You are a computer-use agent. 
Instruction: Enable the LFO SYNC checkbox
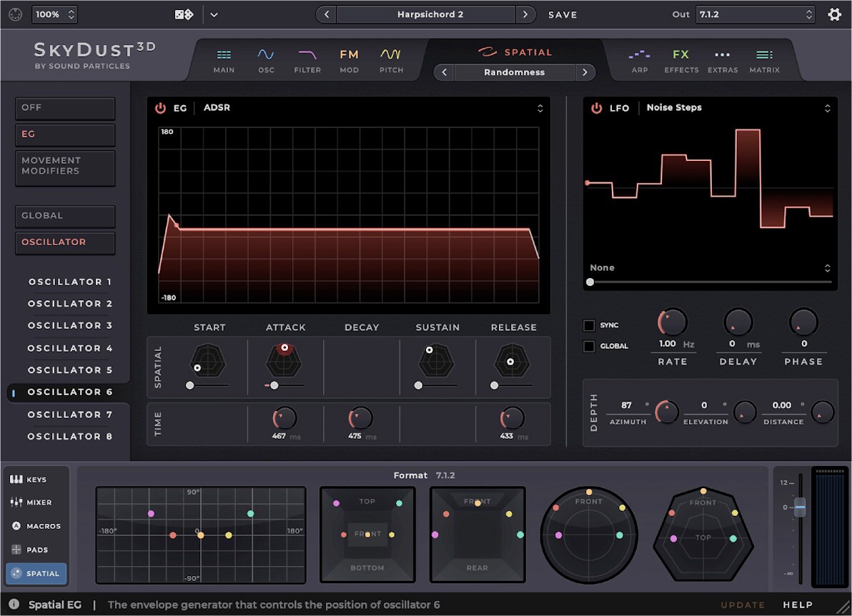click(x=589, y=326)
